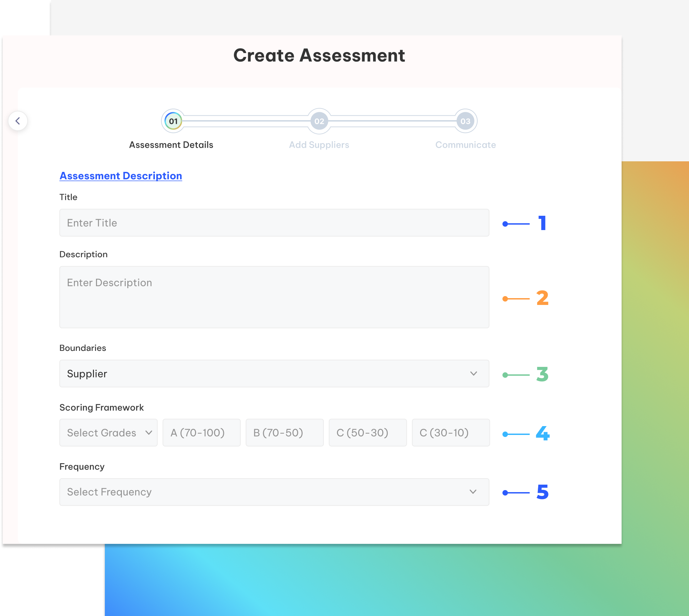Click into the Enter Description text area

click(274, 297)
